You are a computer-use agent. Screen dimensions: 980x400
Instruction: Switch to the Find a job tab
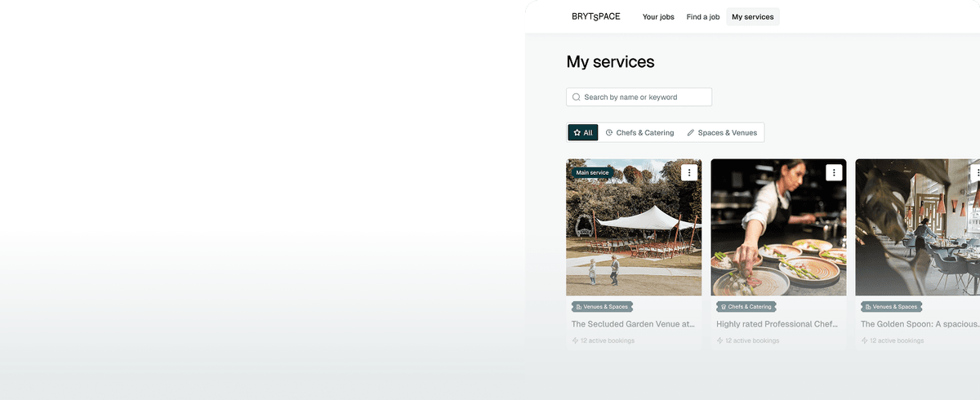(x=703, y=16)
